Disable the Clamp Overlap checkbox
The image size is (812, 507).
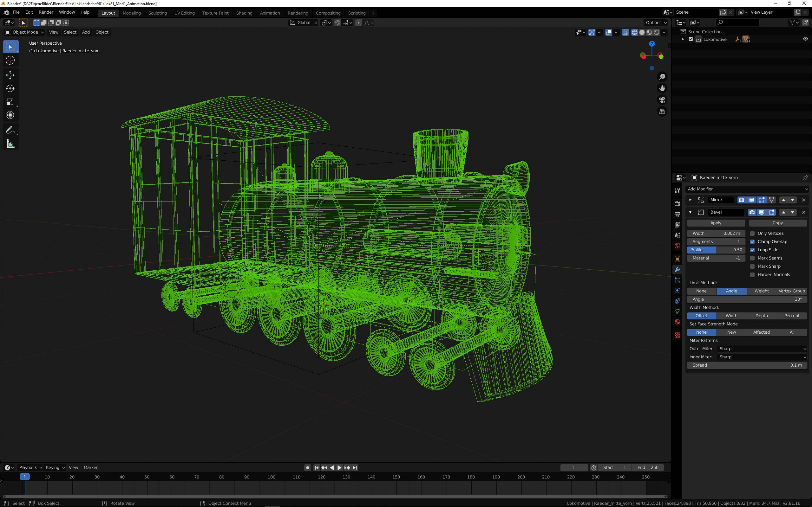point(752,241)
